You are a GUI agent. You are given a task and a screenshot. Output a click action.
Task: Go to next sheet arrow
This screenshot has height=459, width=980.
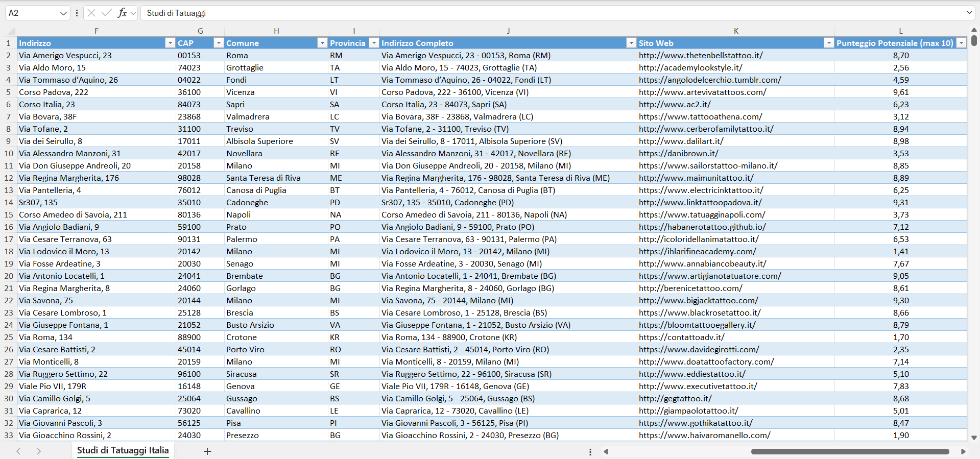(x=39, y=451)
